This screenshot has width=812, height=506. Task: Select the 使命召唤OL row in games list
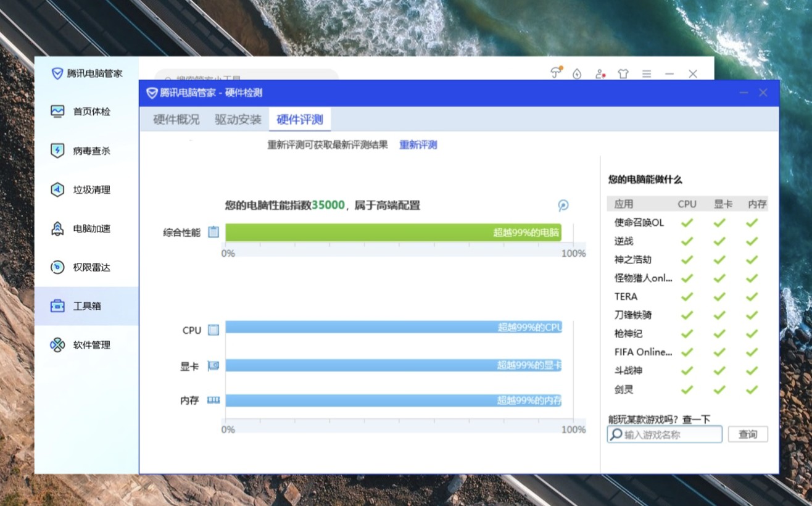pyautogui.click(x=639, y=223)
